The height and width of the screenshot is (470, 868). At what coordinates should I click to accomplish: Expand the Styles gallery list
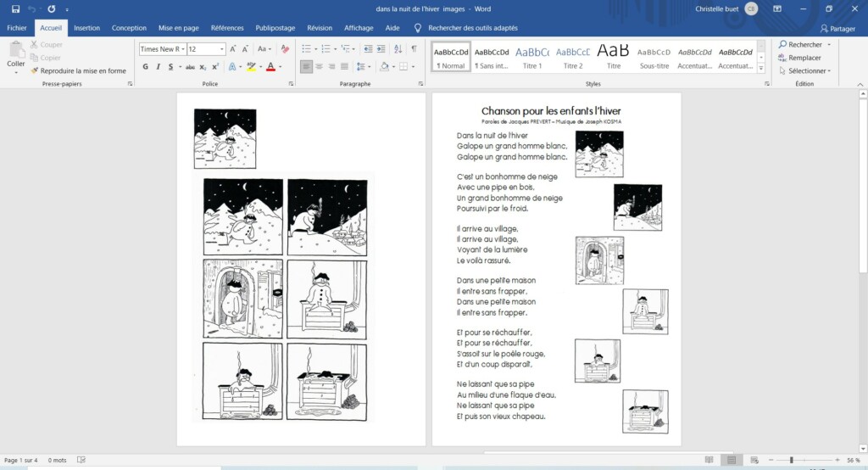[760, 70]
